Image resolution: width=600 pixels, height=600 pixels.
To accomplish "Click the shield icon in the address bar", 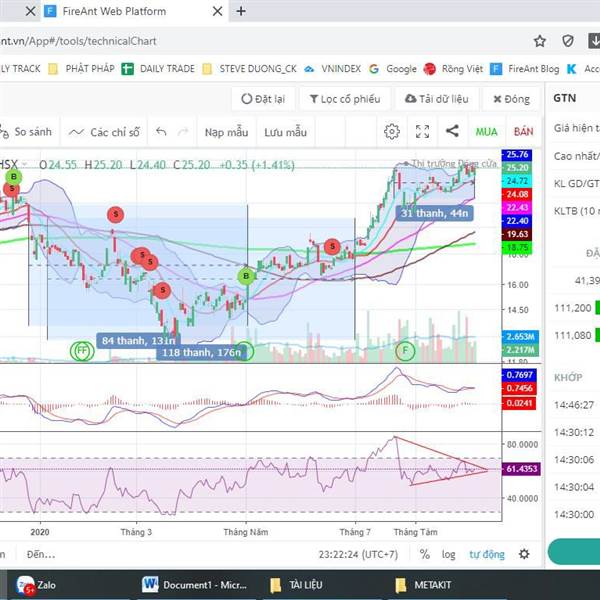I will pos(568,41).
